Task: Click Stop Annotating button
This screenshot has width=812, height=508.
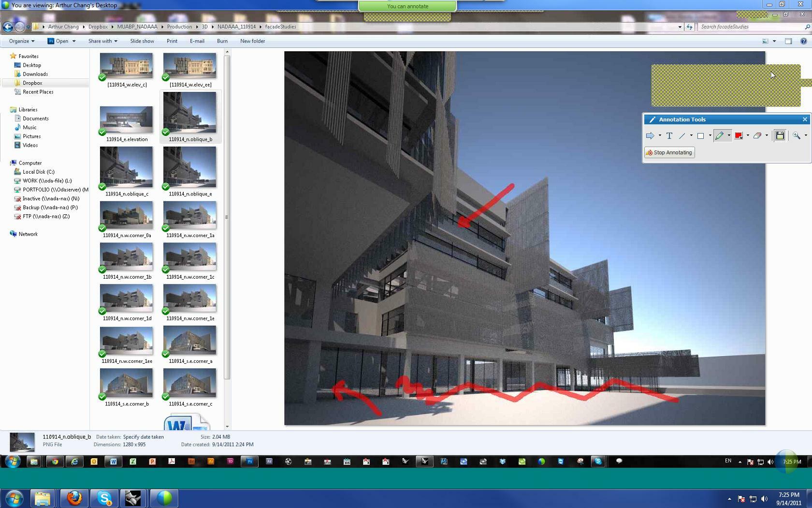Action: point(669,152)
